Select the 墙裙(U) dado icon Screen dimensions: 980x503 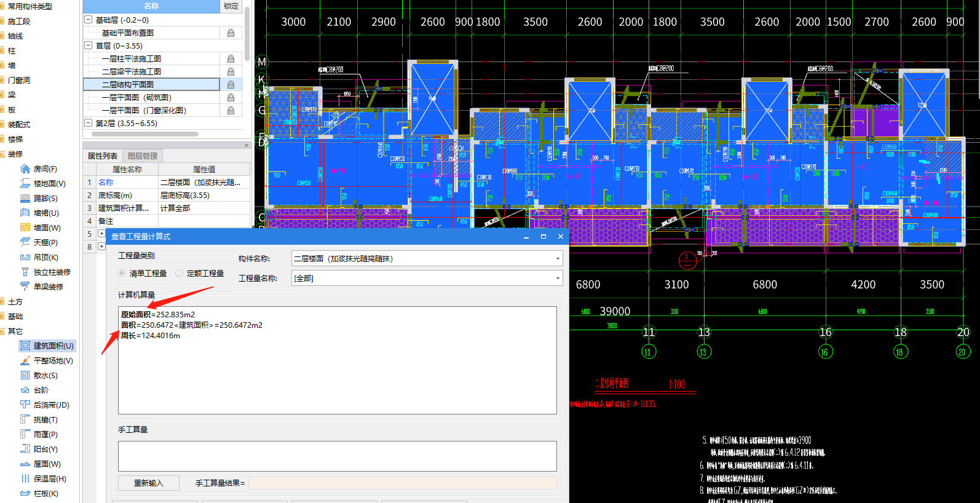(x=25, y=213)
